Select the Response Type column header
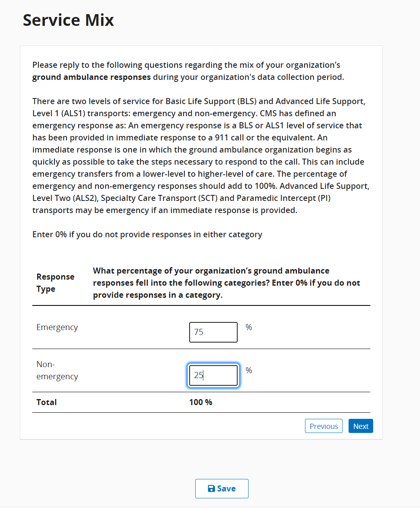Image resolution: width=420 pixels, height=508 pixels. coord(55,283)
